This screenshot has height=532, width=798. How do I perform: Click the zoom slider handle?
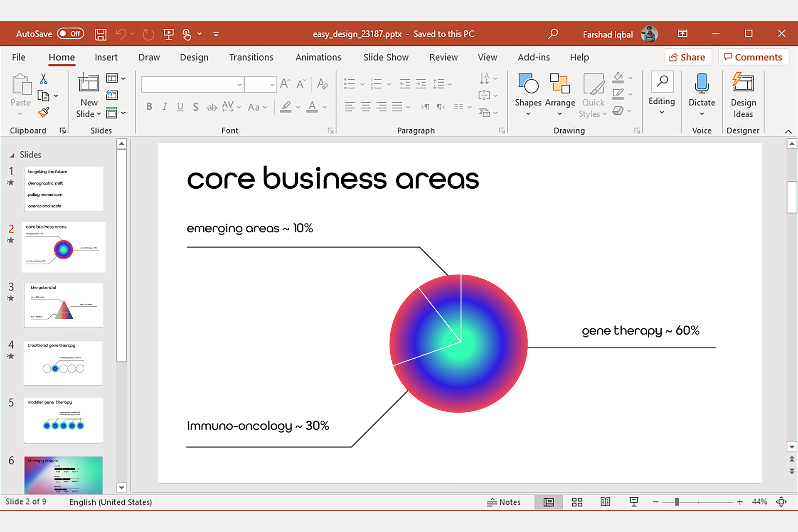[677, 502]
